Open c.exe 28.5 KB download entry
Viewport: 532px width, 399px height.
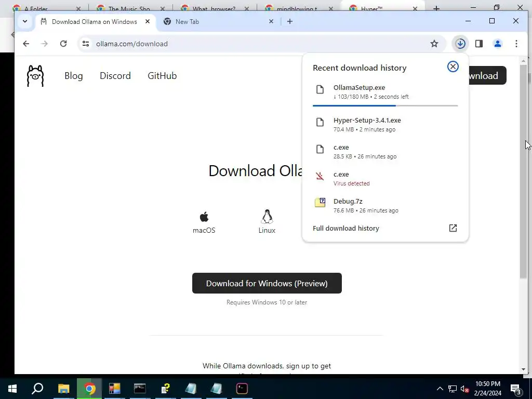385,152
